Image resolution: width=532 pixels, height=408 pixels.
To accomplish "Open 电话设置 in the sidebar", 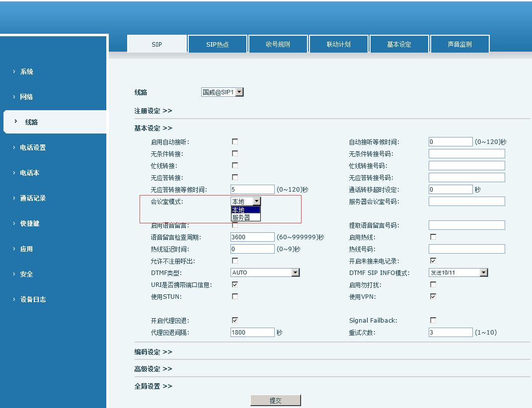I will coord(33,147).
